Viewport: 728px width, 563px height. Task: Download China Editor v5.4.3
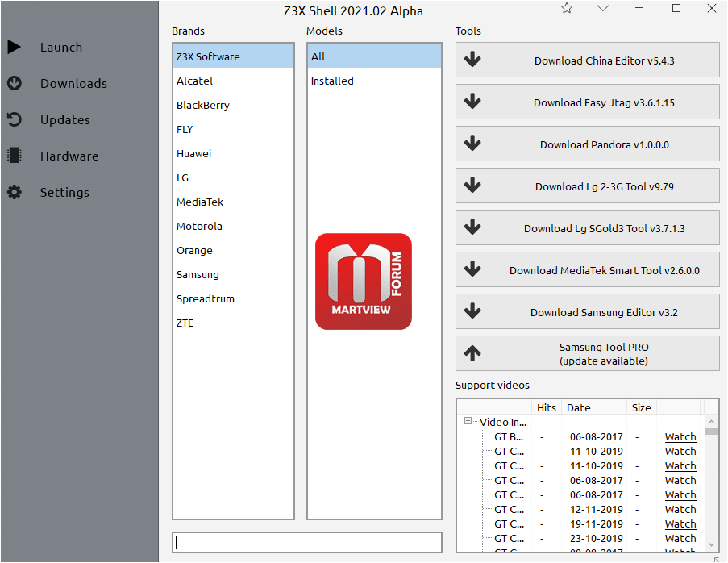tap(588, 60)
